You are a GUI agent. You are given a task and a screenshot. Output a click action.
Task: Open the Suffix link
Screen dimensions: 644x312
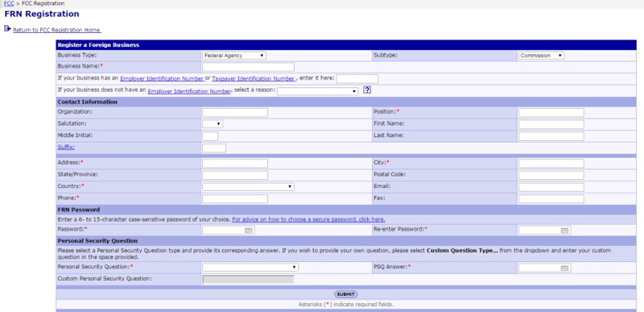pyautogui.click(x=66, y=148)
